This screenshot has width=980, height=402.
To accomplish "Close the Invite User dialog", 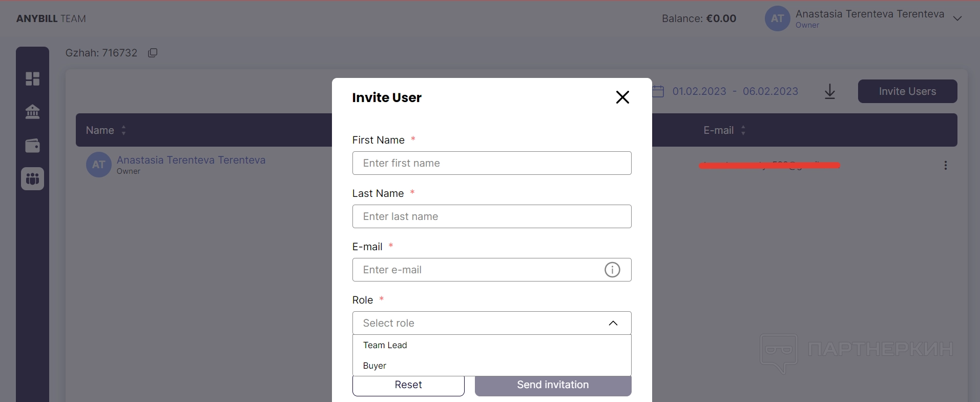I will 622,97.
